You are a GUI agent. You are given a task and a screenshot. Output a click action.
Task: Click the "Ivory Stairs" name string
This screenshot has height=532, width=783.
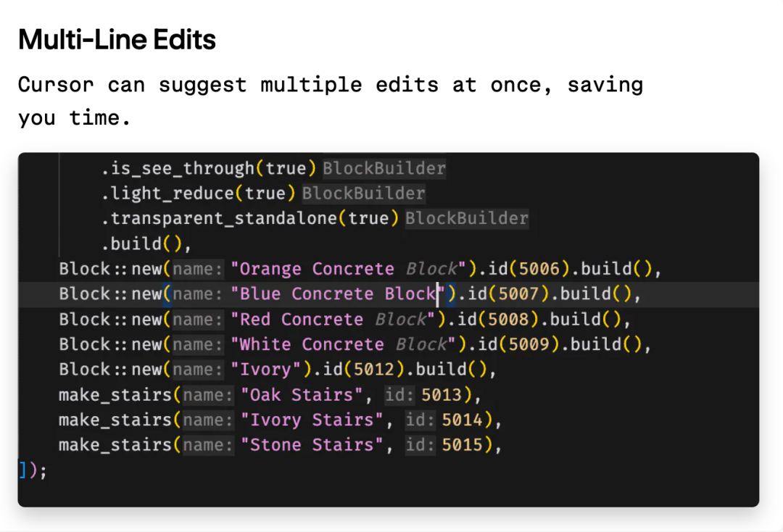pos(312,420)
